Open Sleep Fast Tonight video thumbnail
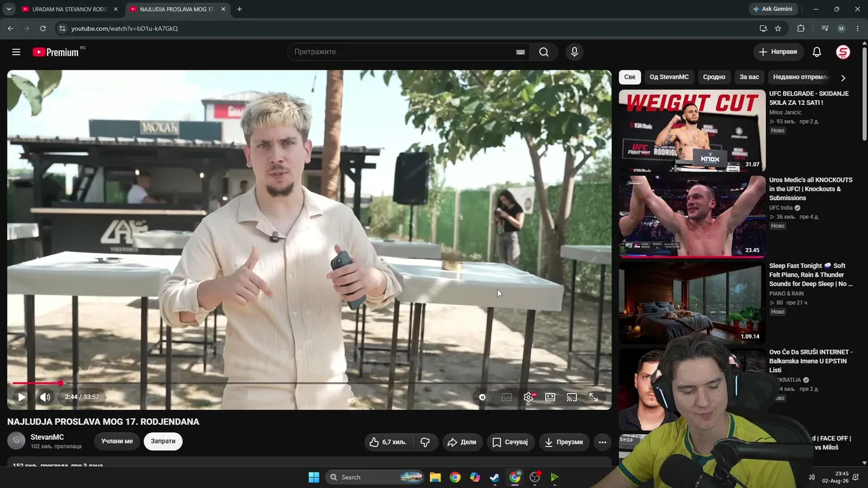Image resolution: width=868 pixels, height=488 pixels. (x=692, y=303)
